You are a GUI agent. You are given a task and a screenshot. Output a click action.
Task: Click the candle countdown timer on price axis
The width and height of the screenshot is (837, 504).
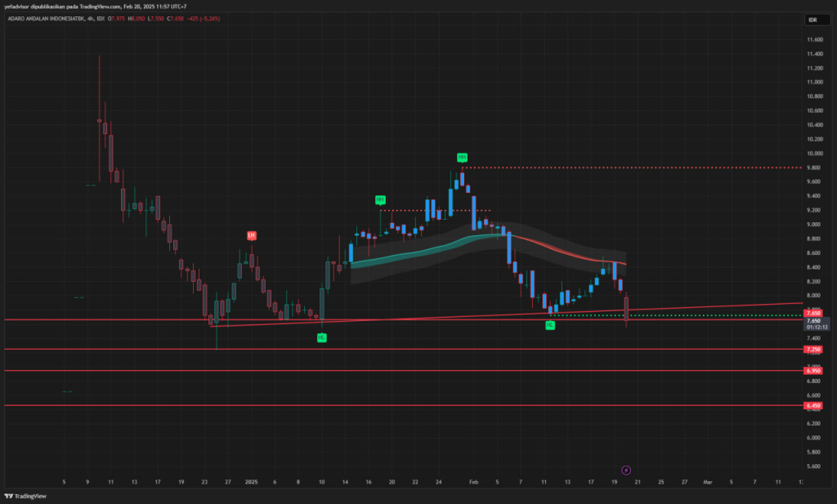click(812, 327)
